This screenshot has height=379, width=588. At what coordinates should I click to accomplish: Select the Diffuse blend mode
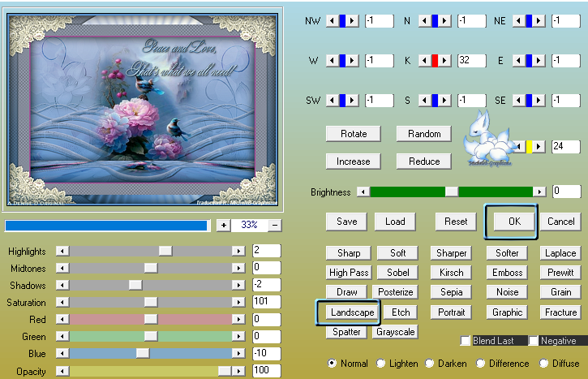point(543,364)
